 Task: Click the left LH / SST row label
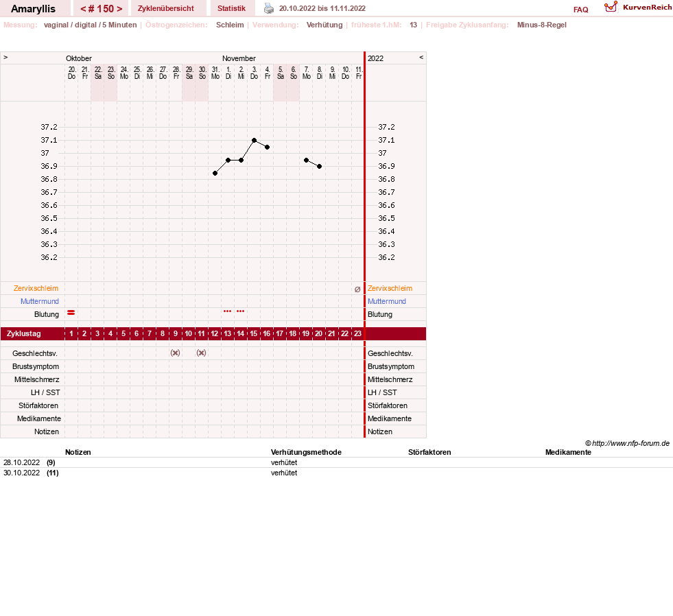[x=45, y=392]
